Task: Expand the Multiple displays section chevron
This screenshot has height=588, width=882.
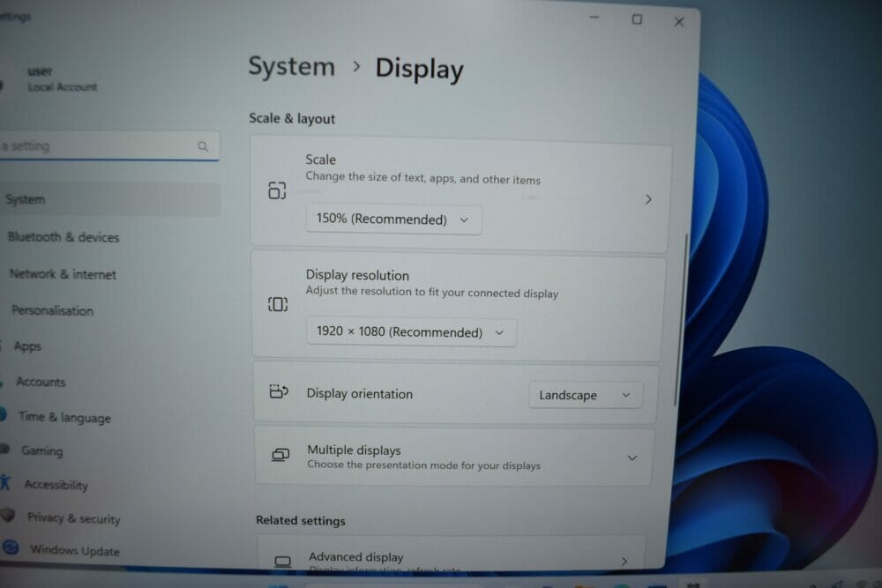Action: [x=632, y=458]
